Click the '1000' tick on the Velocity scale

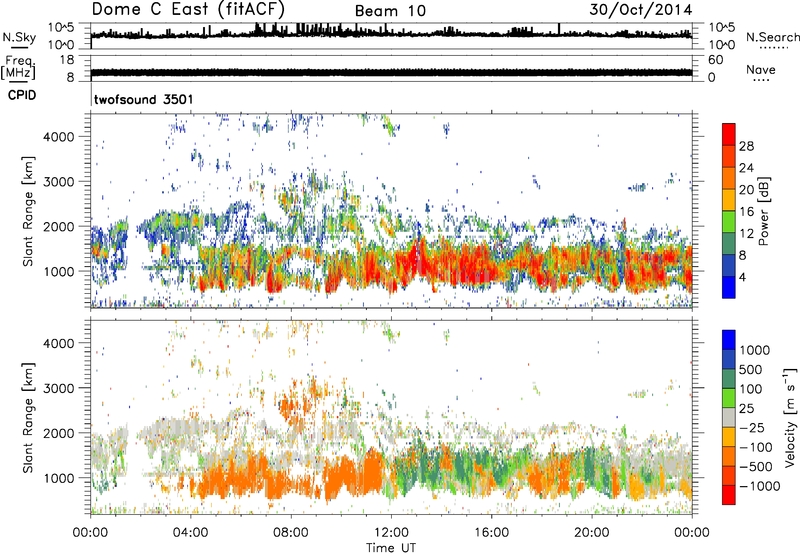click(x=755, y=350)
